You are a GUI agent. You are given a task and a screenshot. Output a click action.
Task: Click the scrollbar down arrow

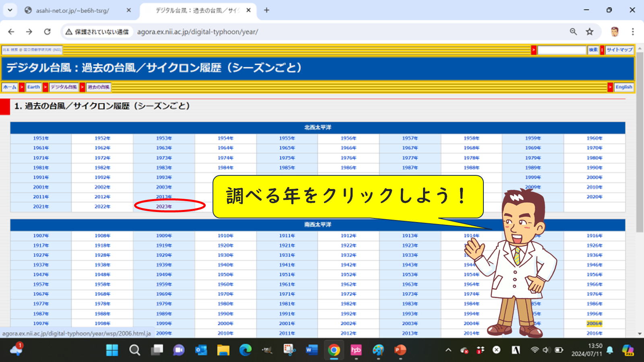click(x=640, y=334)
